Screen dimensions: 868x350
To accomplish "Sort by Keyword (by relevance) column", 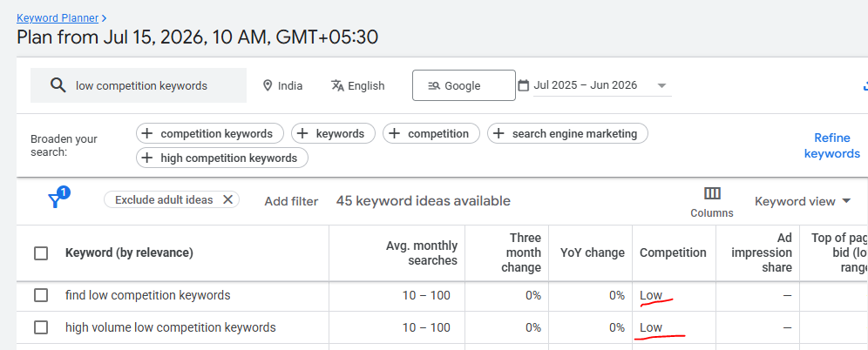I will [129, 252].
